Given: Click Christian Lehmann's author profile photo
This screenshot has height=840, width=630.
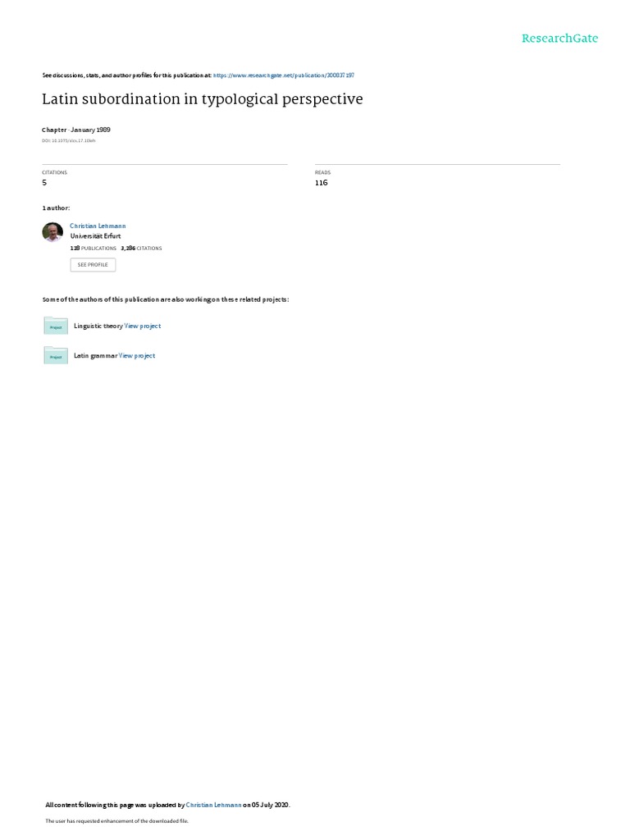Looking at the screenshot, I should pyautogui.click(x=52, y=232).
